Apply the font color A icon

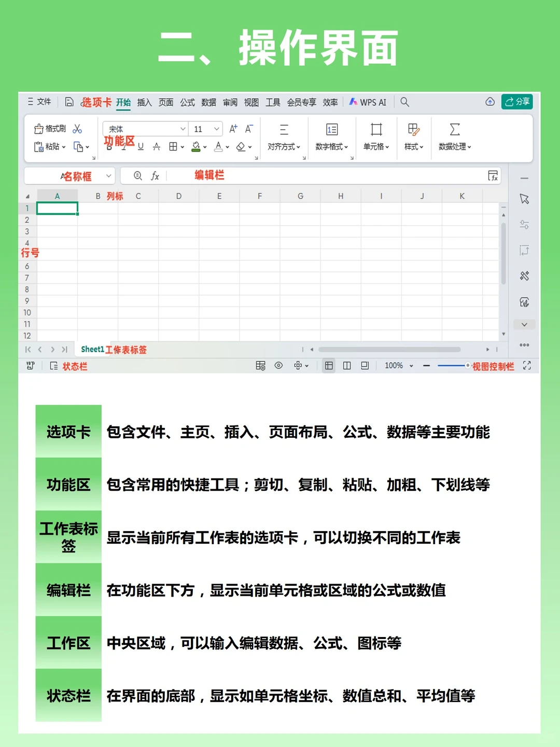tap(219, 147)
